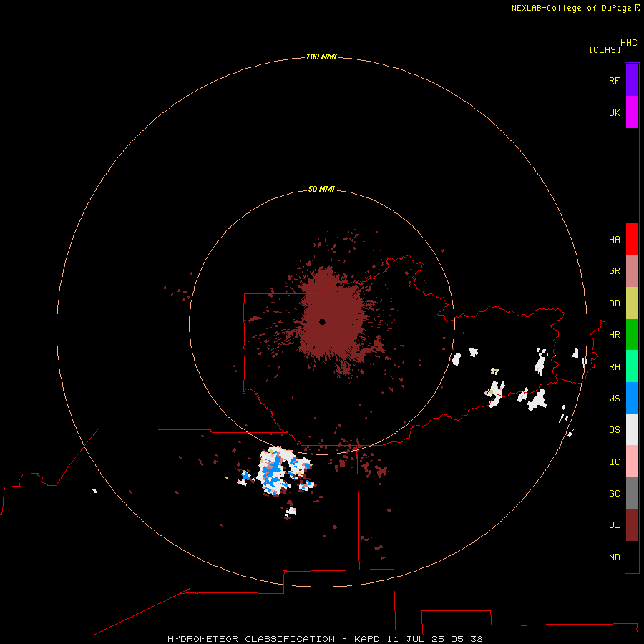This screenshot has height=644, width=644.
Task: Click the UK legend label
Action: click(615, 112)
